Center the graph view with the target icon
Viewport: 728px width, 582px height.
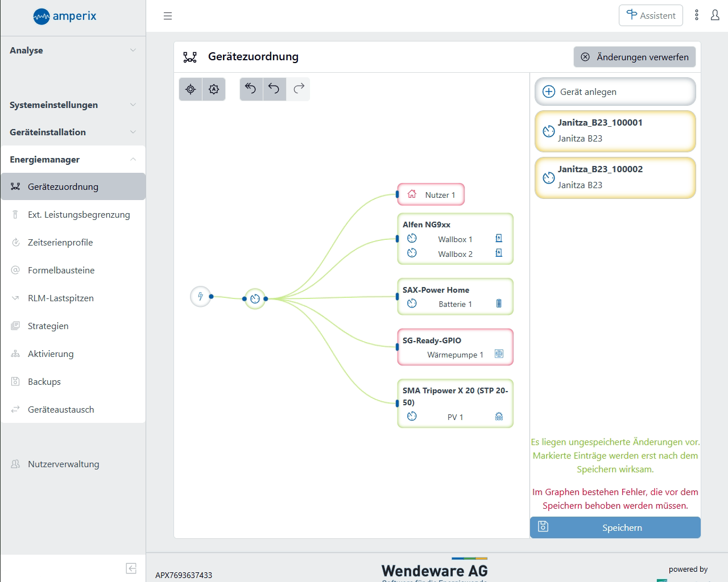(x=191, y=89)
